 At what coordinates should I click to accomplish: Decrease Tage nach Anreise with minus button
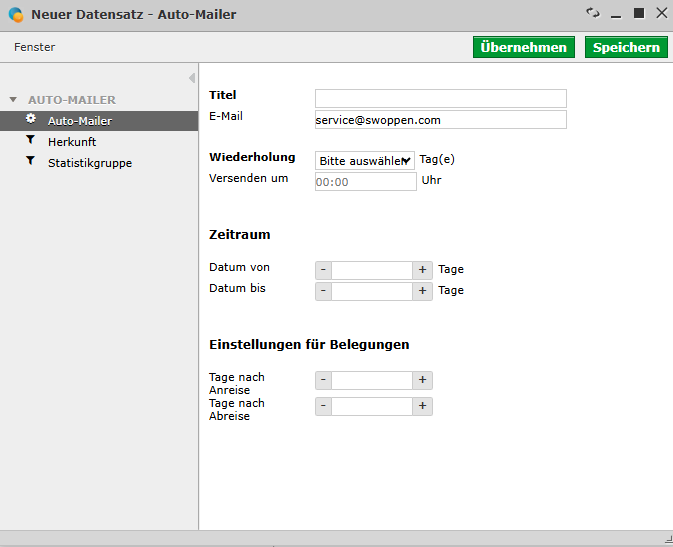pos(323,380)
